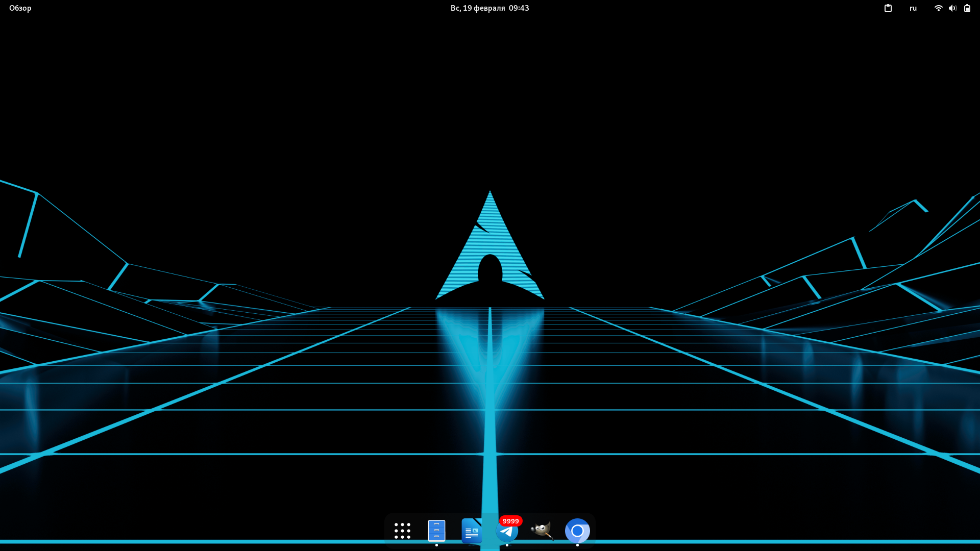Click running indicator dot under Chromium

[577, 545]
